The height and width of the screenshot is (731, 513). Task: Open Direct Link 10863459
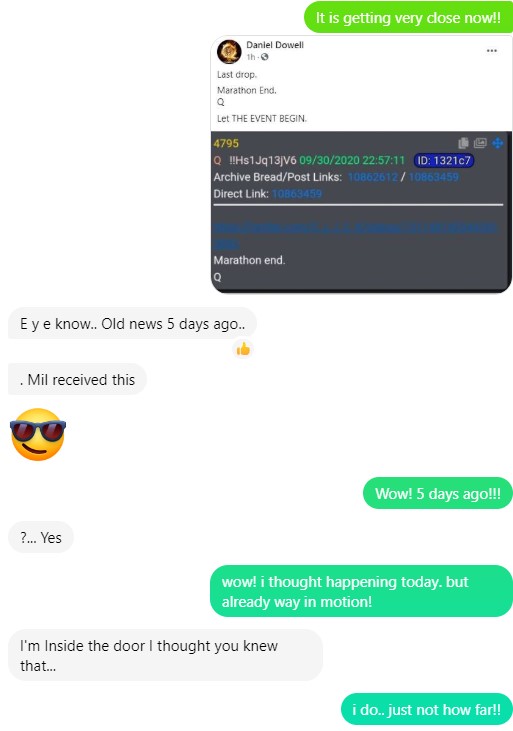(297, 194)
